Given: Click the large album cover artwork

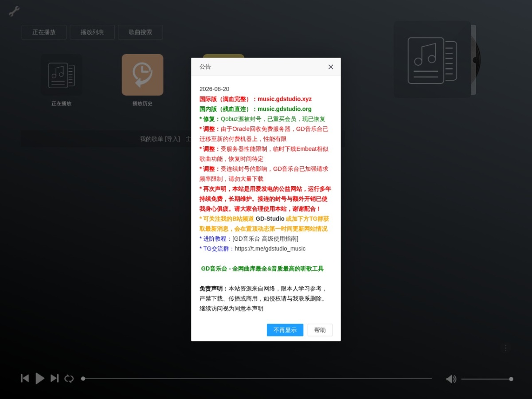Looking at the screenshot, I should click(432, 59).
